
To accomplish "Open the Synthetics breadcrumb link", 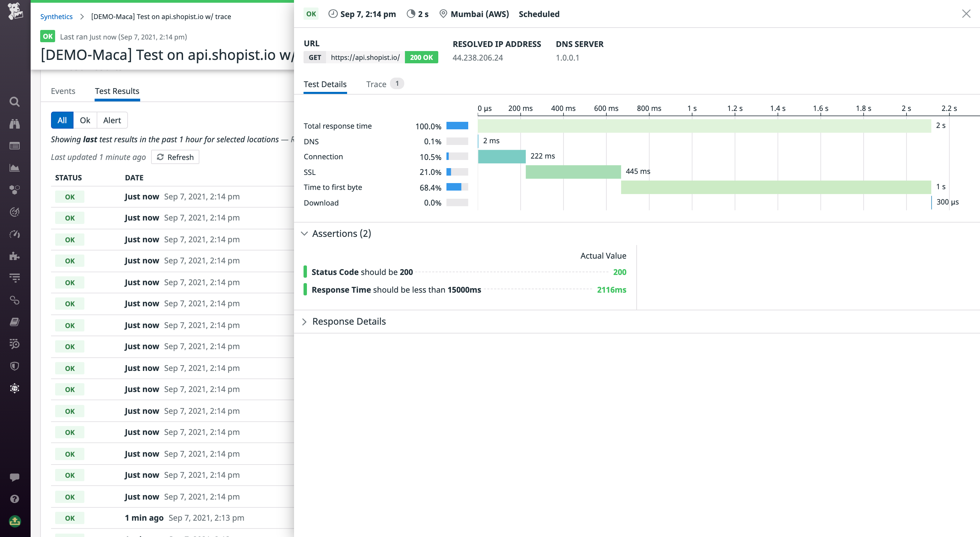I will pos(56,16).
